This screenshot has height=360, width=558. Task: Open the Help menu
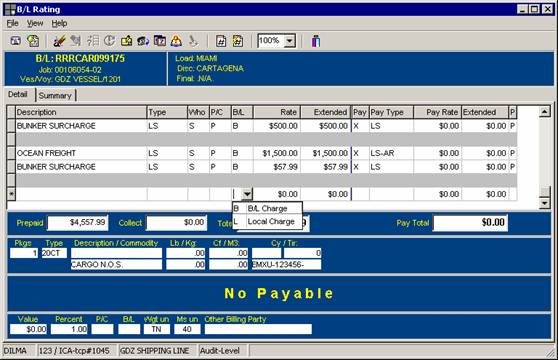[x=59, y=23]
